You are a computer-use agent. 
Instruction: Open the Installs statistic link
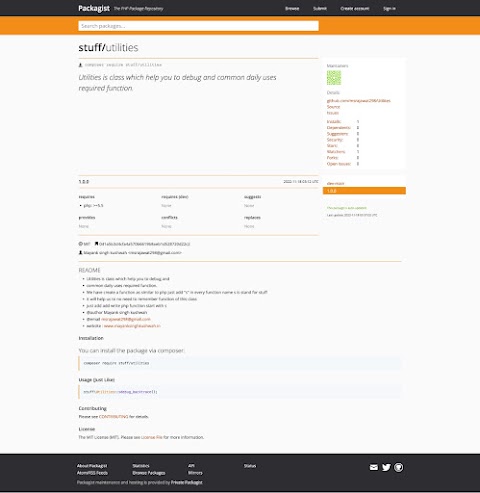click(334, 122)
